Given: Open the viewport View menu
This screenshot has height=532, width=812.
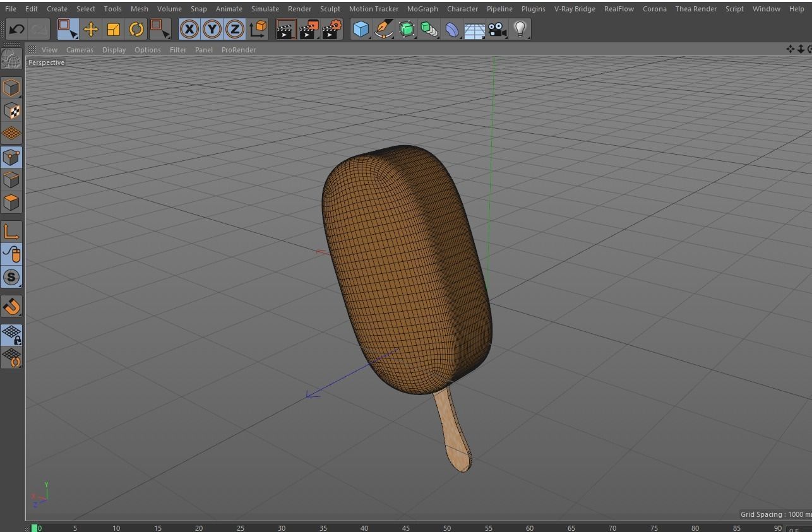Looking at the screenshot, I should tap(49, 50).
